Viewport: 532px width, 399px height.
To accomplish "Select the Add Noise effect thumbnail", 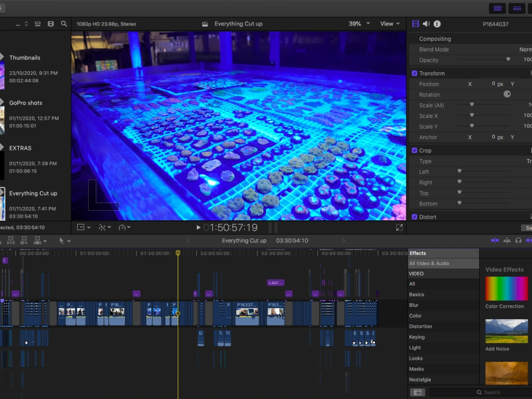I will point(506,331).
